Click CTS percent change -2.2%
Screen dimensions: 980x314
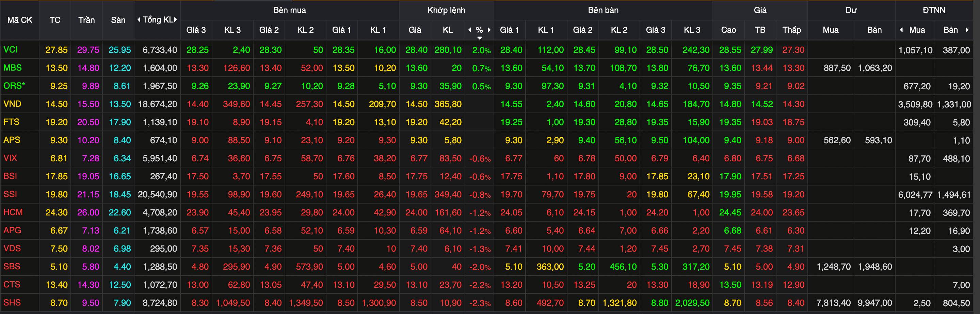pyautogui.click(x=480, y=285)
